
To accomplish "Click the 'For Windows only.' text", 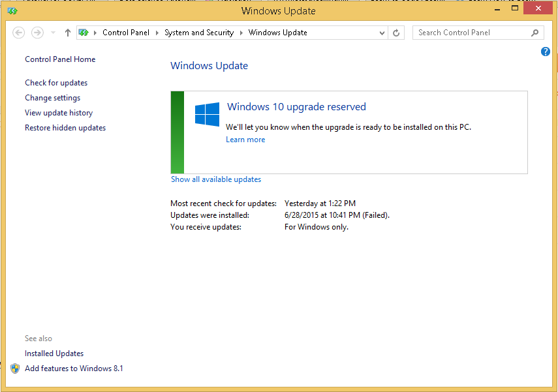I will pos(317,227).
